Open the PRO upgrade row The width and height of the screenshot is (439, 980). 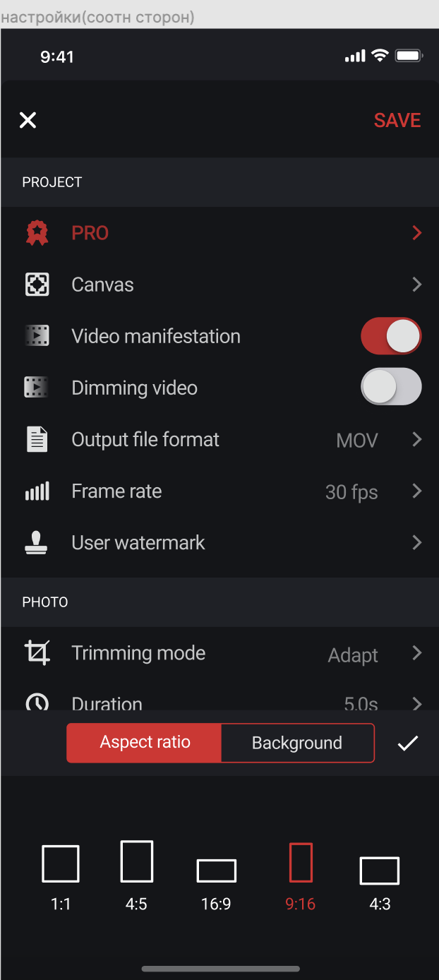[x=220, y=233]
